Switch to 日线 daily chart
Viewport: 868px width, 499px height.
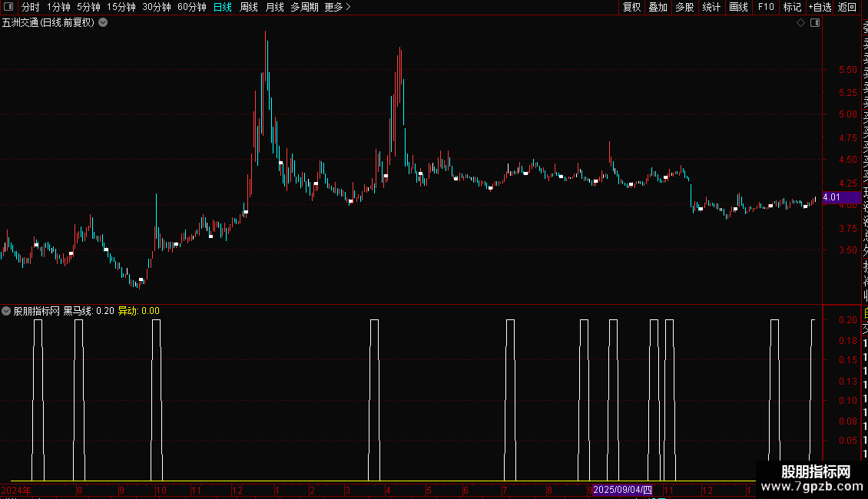click(223, 7)
